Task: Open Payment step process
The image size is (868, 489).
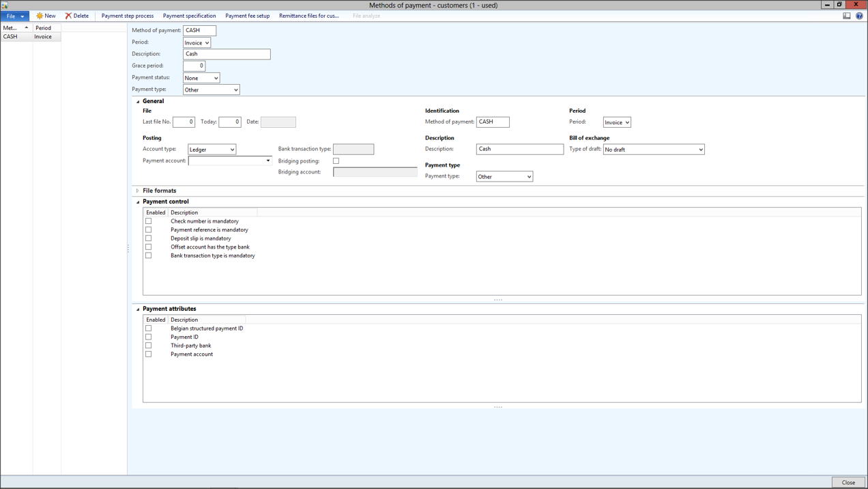Action: click(x=127, y=16)
